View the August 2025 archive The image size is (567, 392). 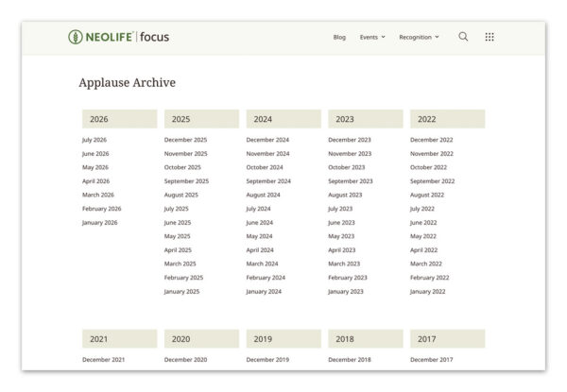tap(181, 195)
